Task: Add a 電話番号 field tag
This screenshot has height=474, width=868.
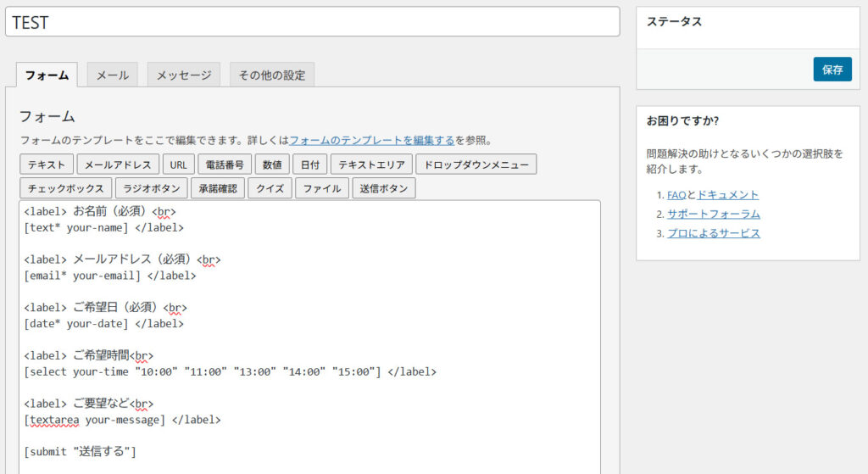Action: (225, 165)
